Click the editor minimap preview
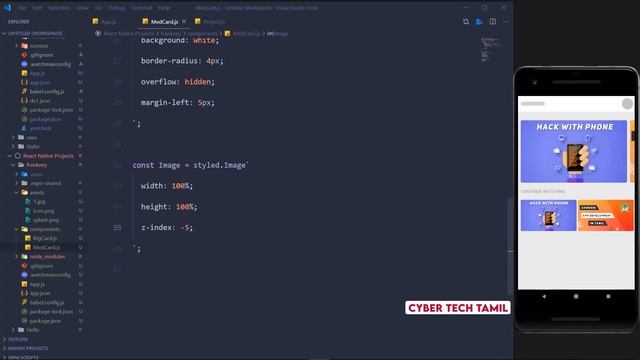 [x=491, y=49]
